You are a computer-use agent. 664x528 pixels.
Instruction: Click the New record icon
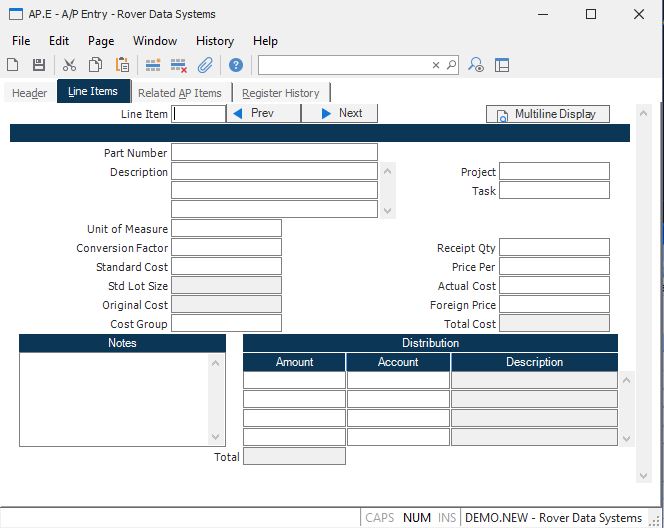[x=13, y=65]
